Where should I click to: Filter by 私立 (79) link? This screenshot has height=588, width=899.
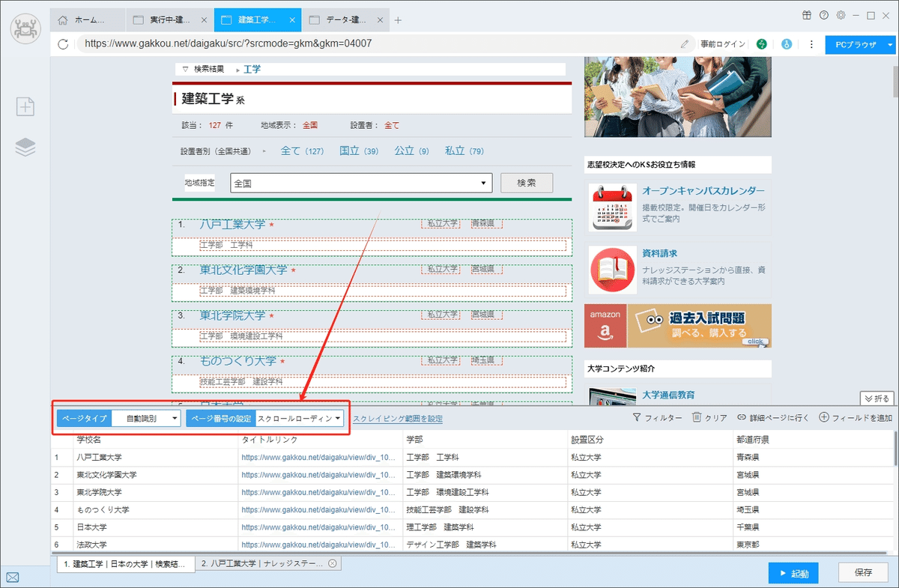click(464, 151)
